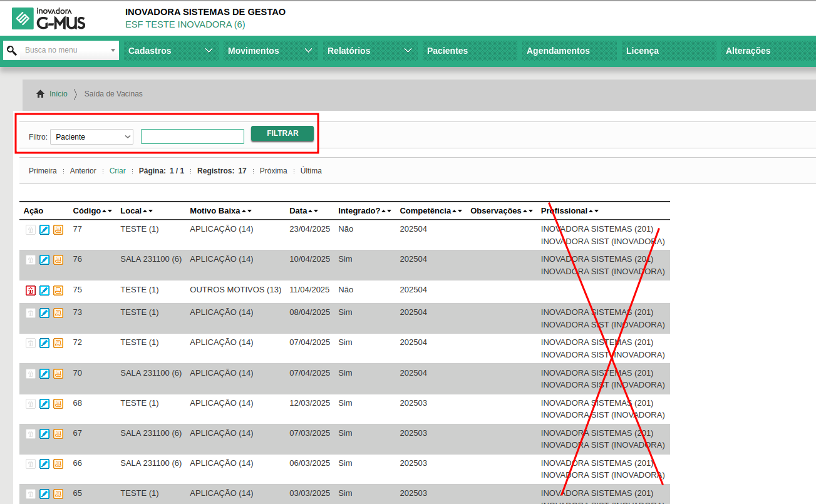Go to Primeira page link

[x=43, y=171]
